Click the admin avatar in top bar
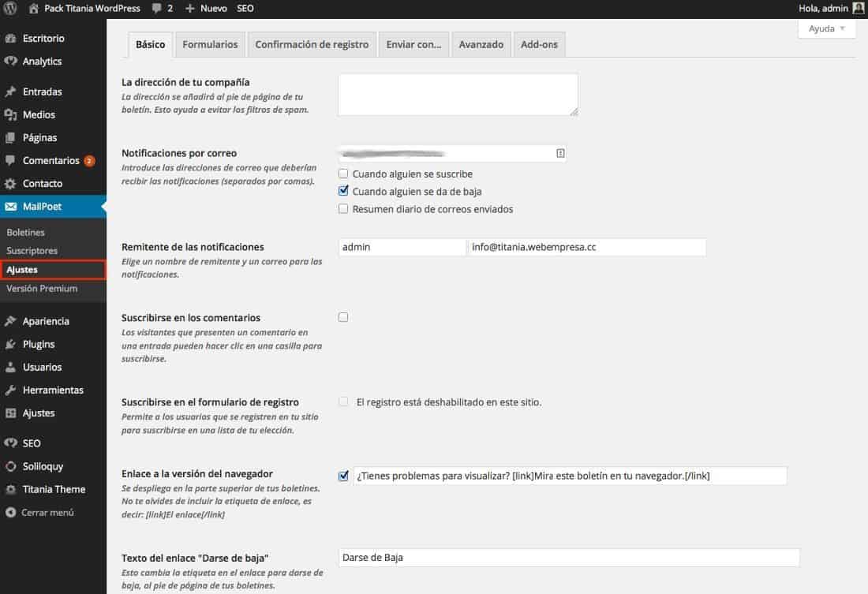Image resolution: width=868 pixels, height=594 pixels. (x=859, y=8)
